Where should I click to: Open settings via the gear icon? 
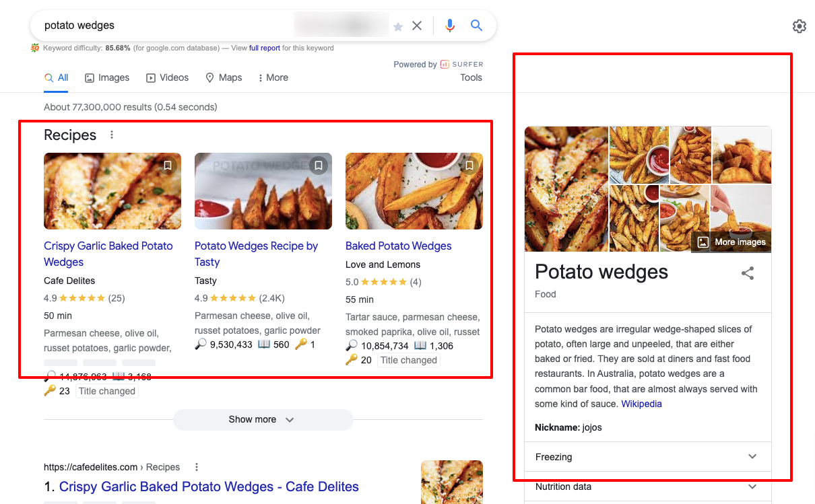[799, 26]
